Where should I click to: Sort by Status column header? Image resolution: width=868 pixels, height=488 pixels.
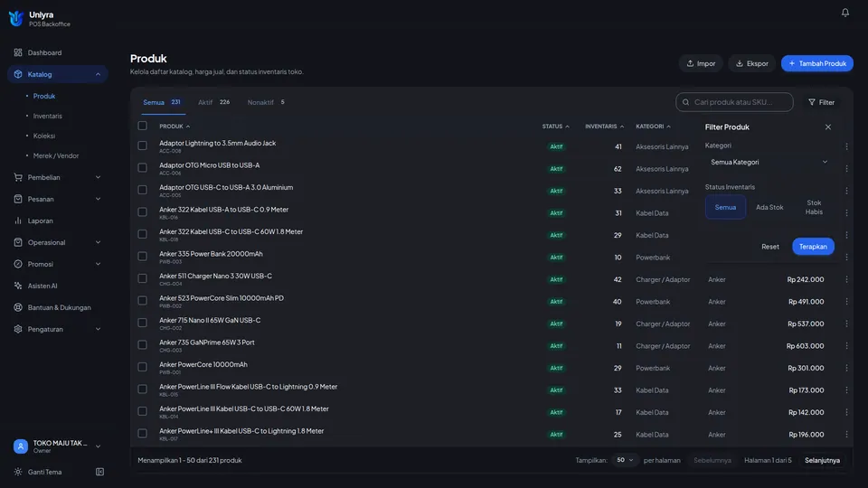click(x=555, y=127)
